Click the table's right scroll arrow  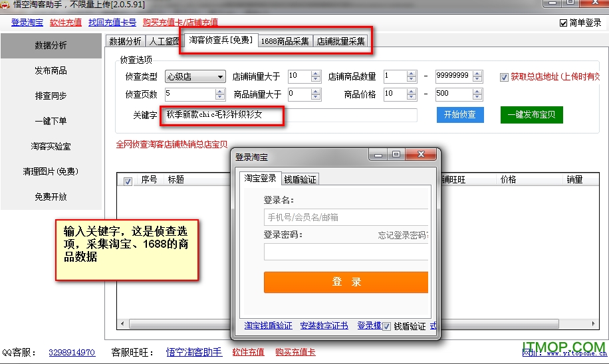pyautogui.click(x=594, y=323)
